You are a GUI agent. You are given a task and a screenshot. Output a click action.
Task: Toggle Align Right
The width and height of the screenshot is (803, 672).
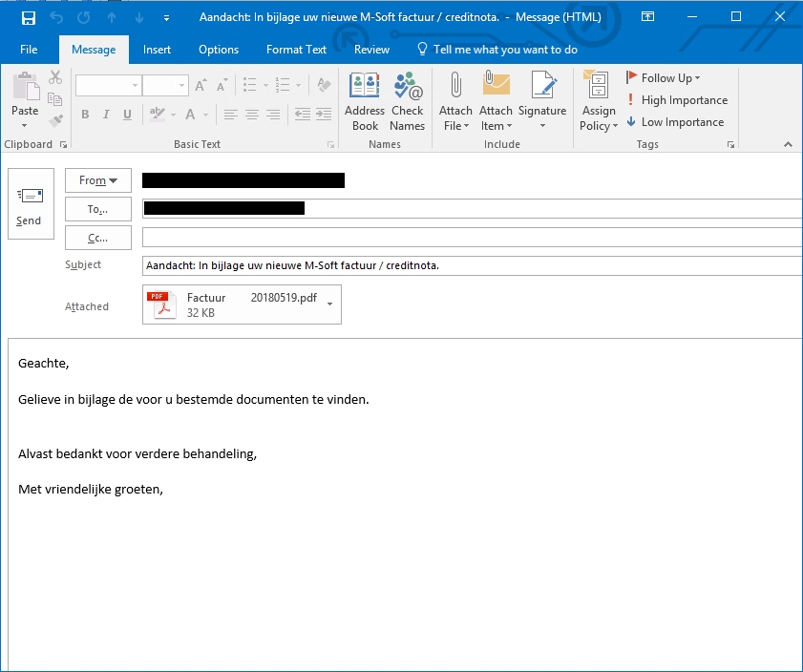coord(273,115)
